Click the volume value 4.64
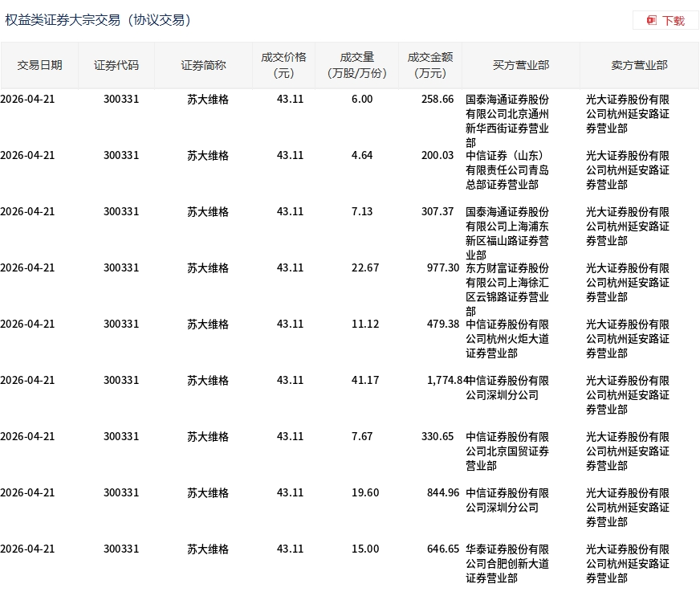The image size is (700, 596). click(362, 156)
